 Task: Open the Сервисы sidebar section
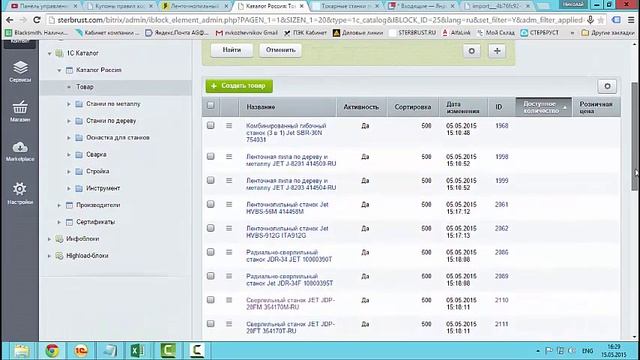point(20,72)
